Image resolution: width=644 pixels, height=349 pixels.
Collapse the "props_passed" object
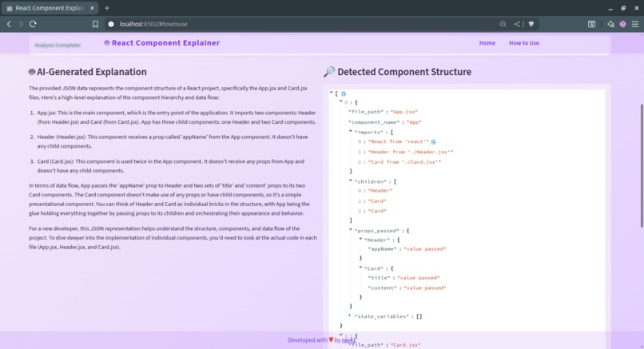(x=350, y=230)
